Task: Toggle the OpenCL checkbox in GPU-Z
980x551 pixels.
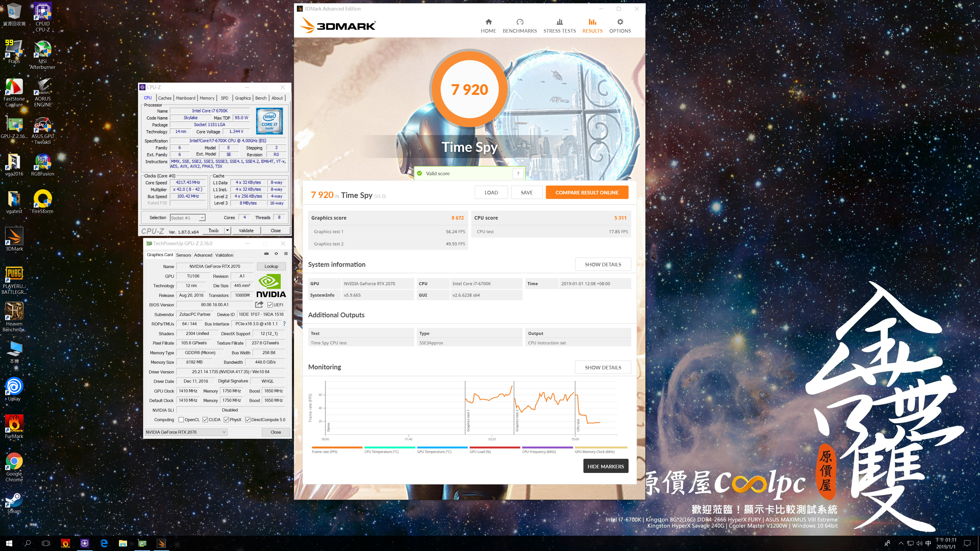Action: 181,420
